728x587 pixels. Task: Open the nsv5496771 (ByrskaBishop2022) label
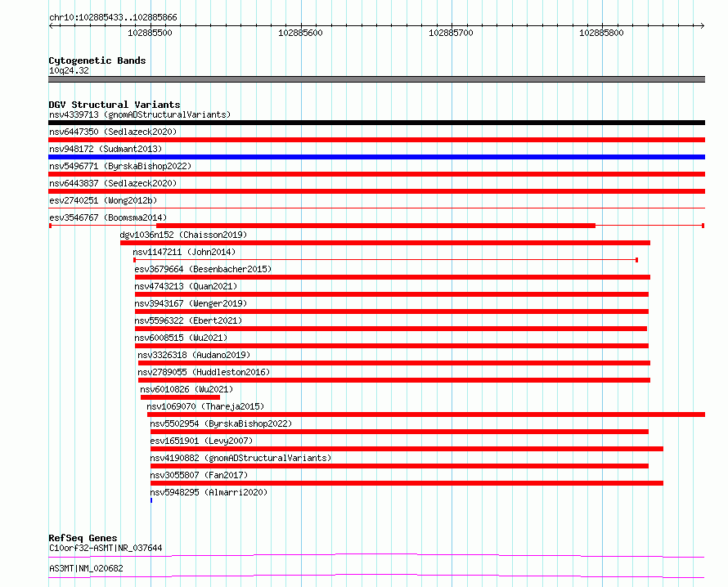pyautogui.click(x=120, y=166)
